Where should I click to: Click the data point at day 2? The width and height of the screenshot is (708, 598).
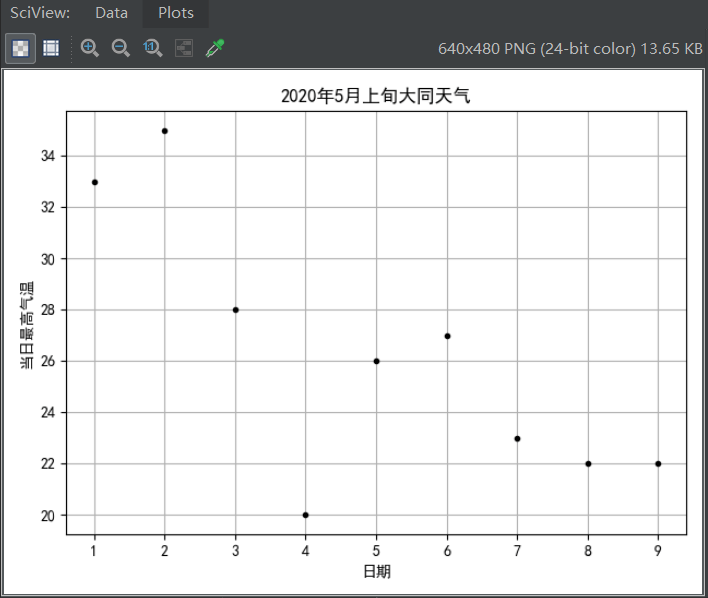[165, 131]
